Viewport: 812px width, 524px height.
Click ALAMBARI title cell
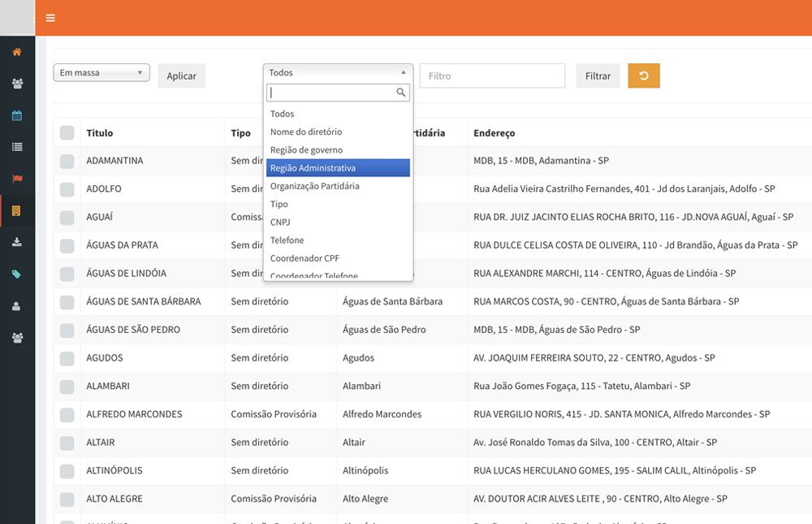108,386
